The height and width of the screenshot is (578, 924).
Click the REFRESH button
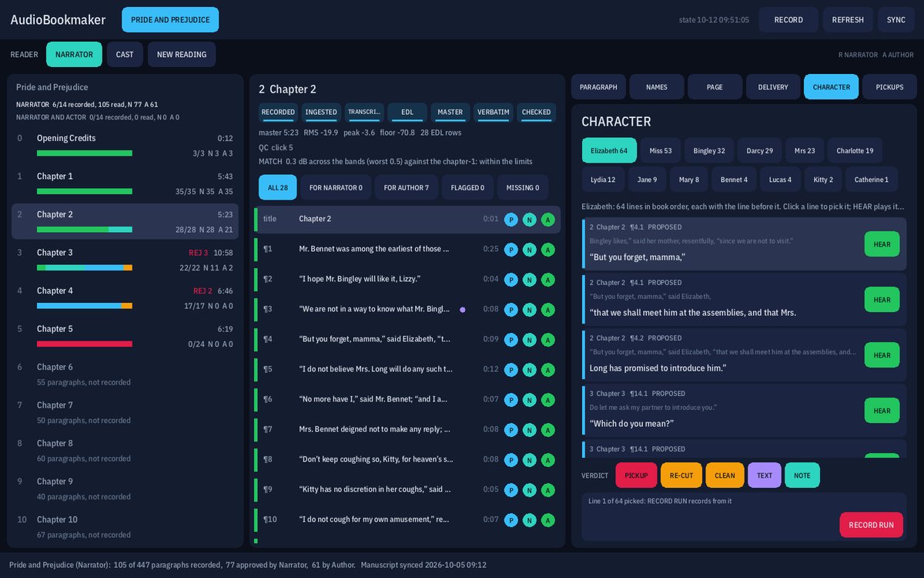point(848,20)
